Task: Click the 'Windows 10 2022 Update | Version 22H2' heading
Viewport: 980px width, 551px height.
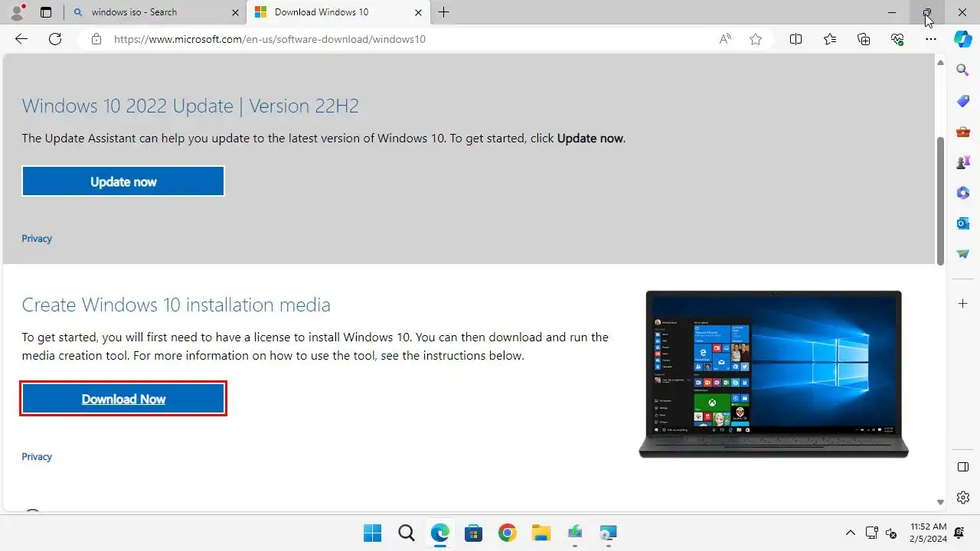Action: click(190, 106)
